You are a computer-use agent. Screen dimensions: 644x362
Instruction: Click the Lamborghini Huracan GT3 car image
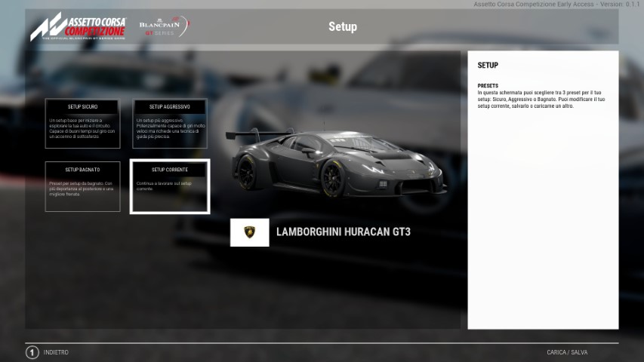[x=336, y=164]
